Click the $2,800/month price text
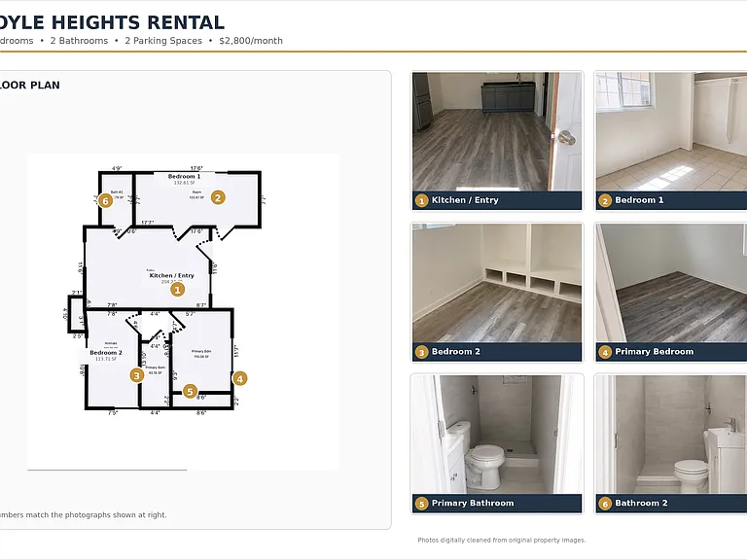 (x=251, y=41)
